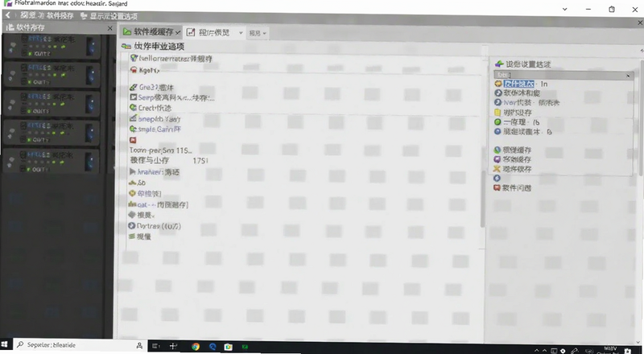
Task: Click the blue knob on the second rack unit
Action: (x=91, y=76)
